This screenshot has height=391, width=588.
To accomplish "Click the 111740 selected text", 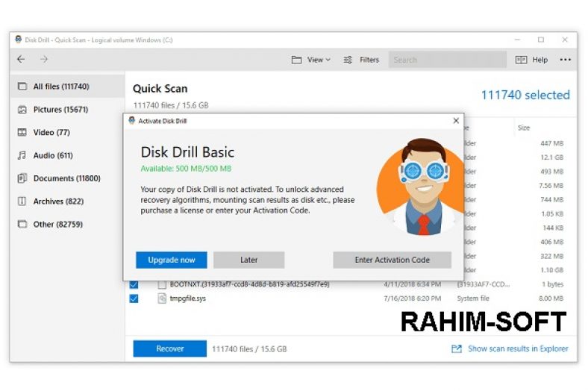I will click(525, 95).
